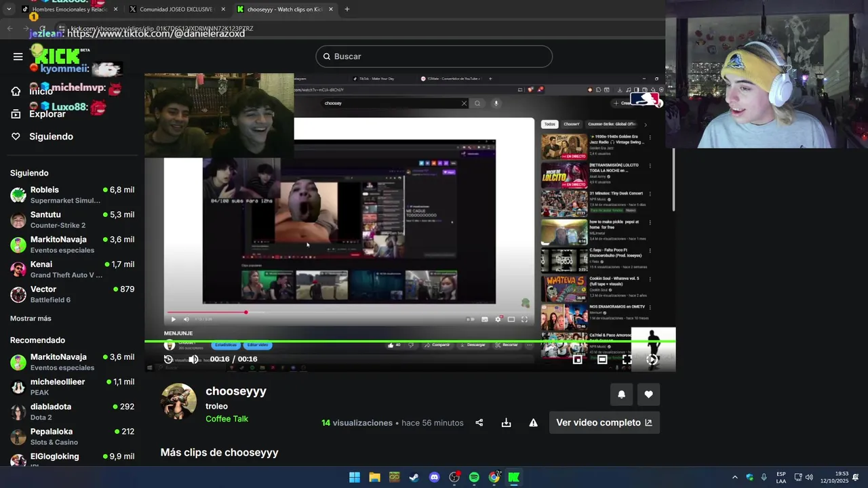The image size is (868, 488).
Task: Open OBS Studio from the taskbar
Action: coord(454,477)
